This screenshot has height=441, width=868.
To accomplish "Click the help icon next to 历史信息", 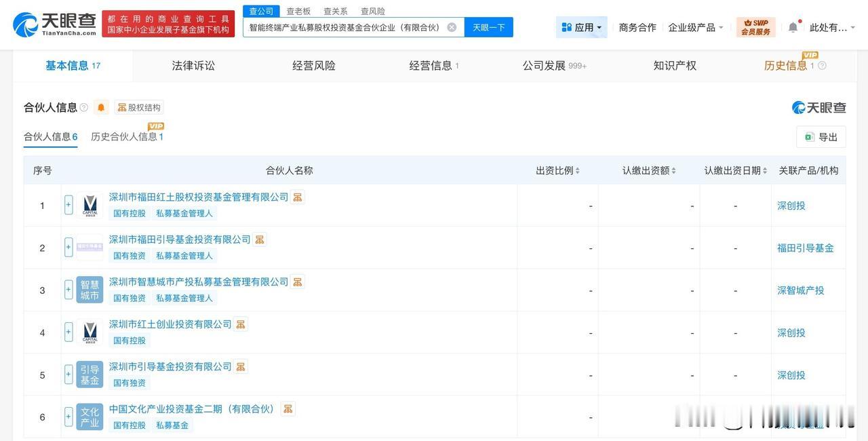I will pos(822,66).
